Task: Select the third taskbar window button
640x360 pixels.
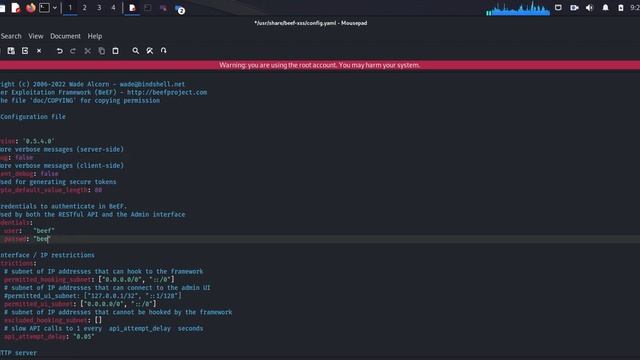Action: pyautogui.click(x=163, y=8)
